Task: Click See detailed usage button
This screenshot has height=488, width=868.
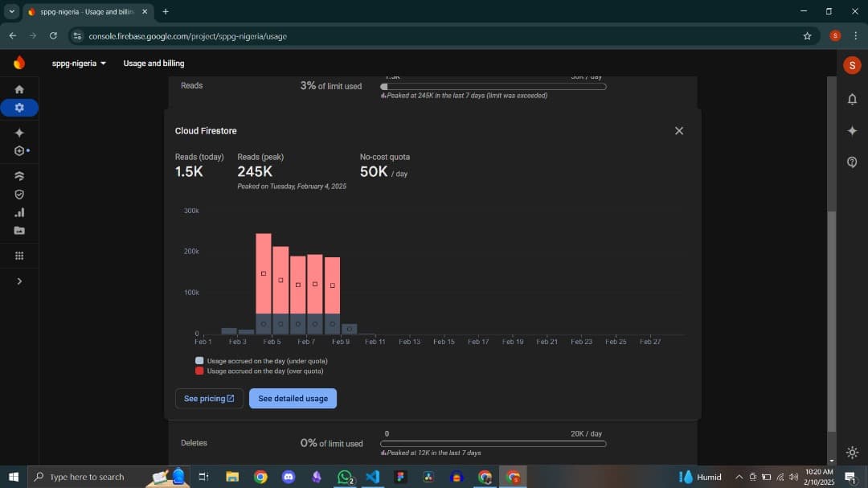Action: point(293,398)
